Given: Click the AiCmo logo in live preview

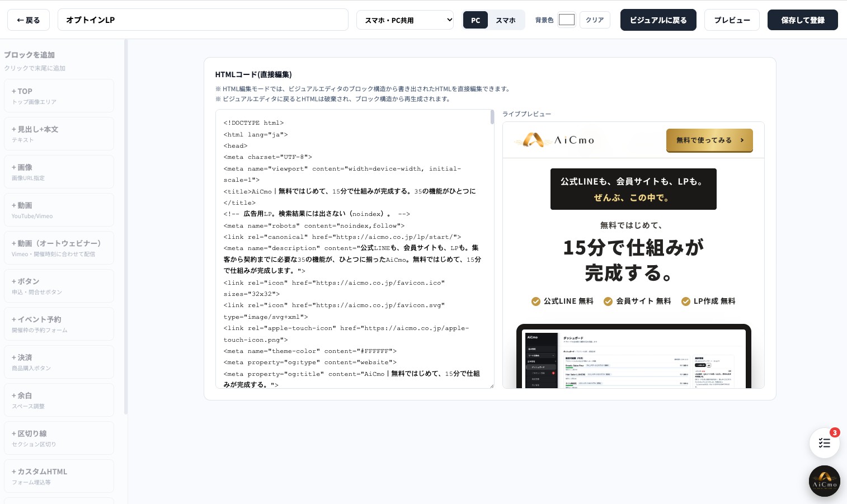Looking at the screenshot, I should [x=555, y=140].
